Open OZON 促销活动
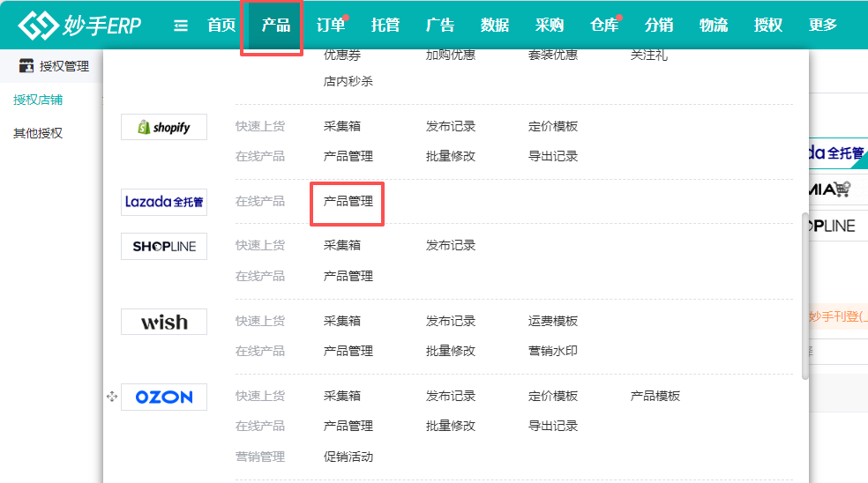The image size is (868, 483). [348, 457]
